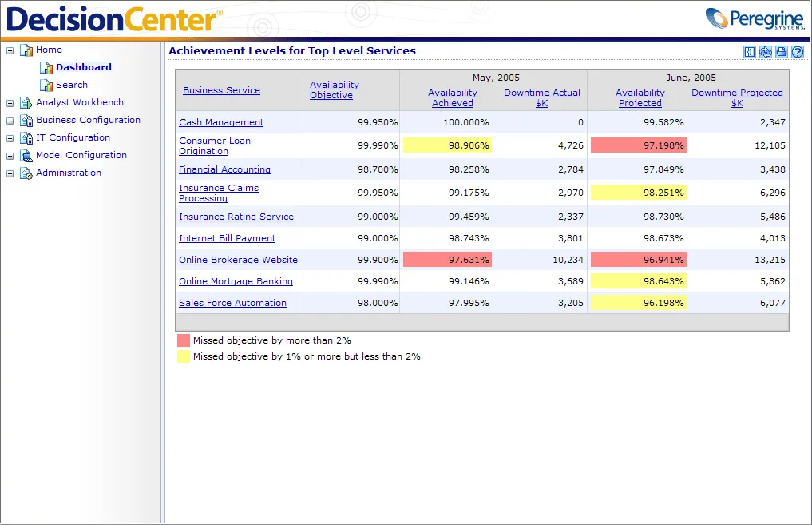Click the Analyst Workbench icon
The image size is (812, 525).
26,102
